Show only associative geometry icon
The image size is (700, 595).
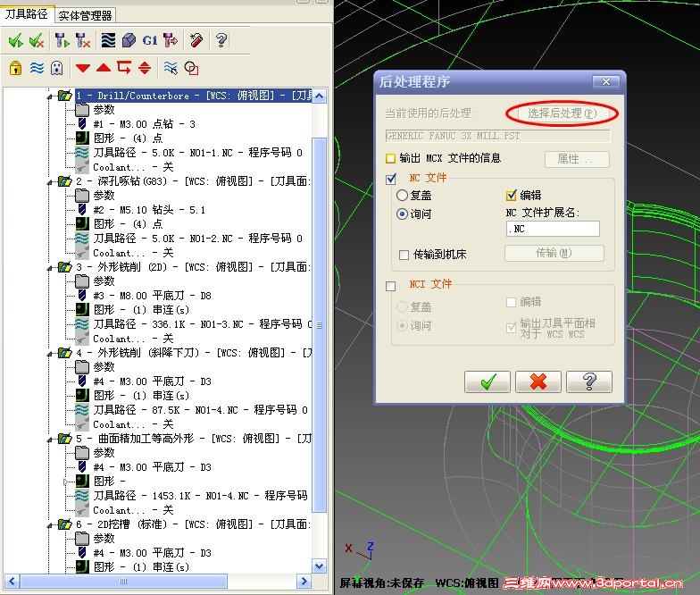tap(191, 68)
